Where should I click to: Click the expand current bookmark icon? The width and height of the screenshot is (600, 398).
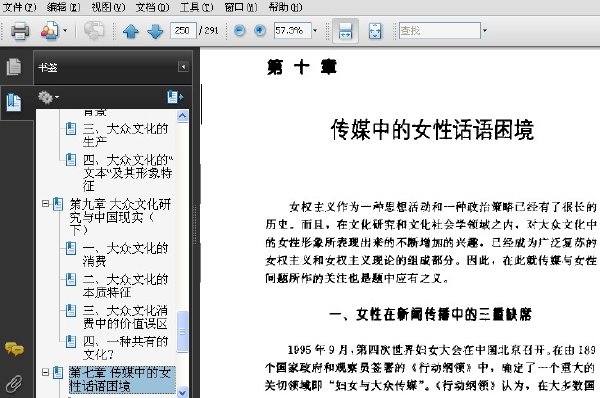tap(174, 97)
